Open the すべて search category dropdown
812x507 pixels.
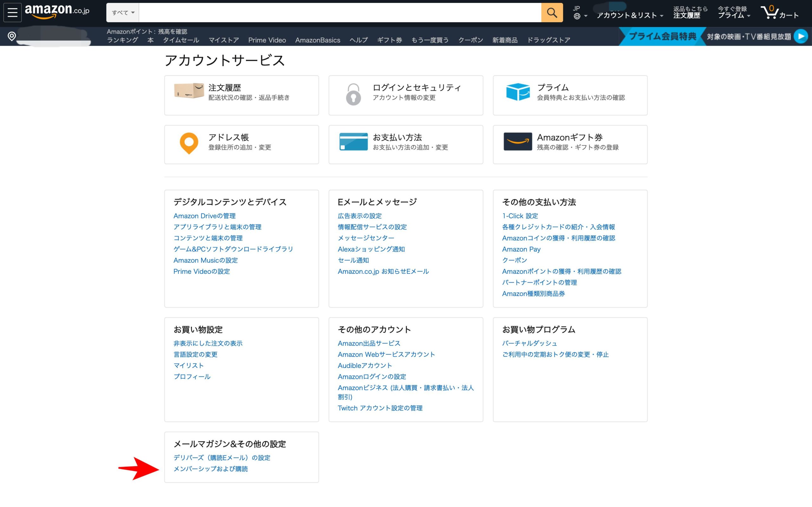(122, 12)
